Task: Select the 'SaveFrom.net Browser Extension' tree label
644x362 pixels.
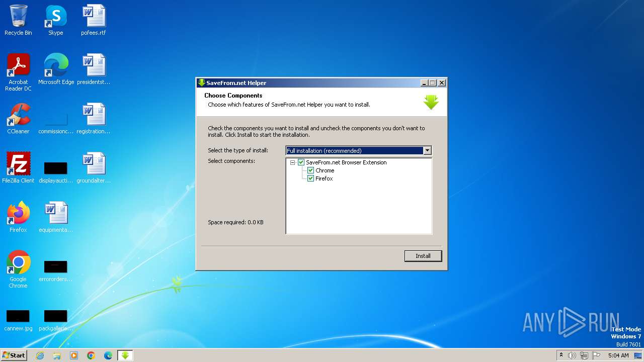Action: click(346, 162)
